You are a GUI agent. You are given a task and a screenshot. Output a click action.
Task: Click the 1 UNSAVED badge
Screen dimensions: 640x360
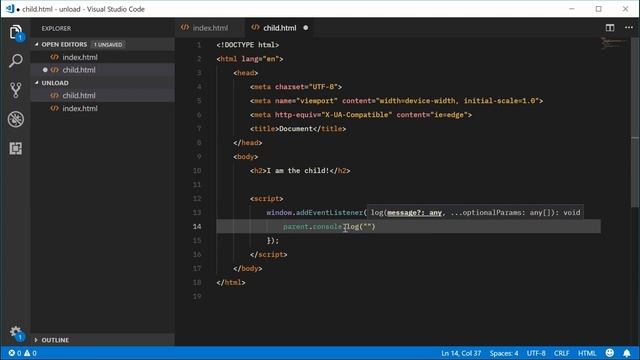coord(108,44)
